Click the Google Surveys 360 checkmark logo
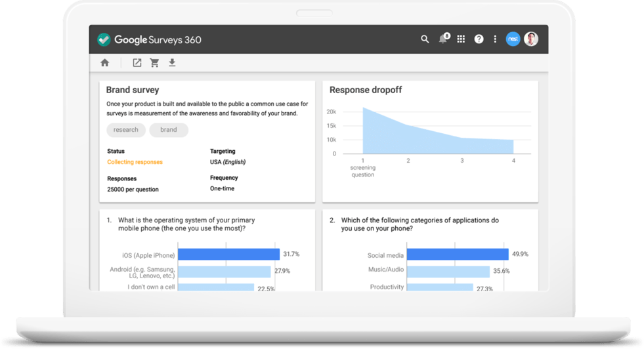This screenshot has height=349, width=644. click(104, 39)
